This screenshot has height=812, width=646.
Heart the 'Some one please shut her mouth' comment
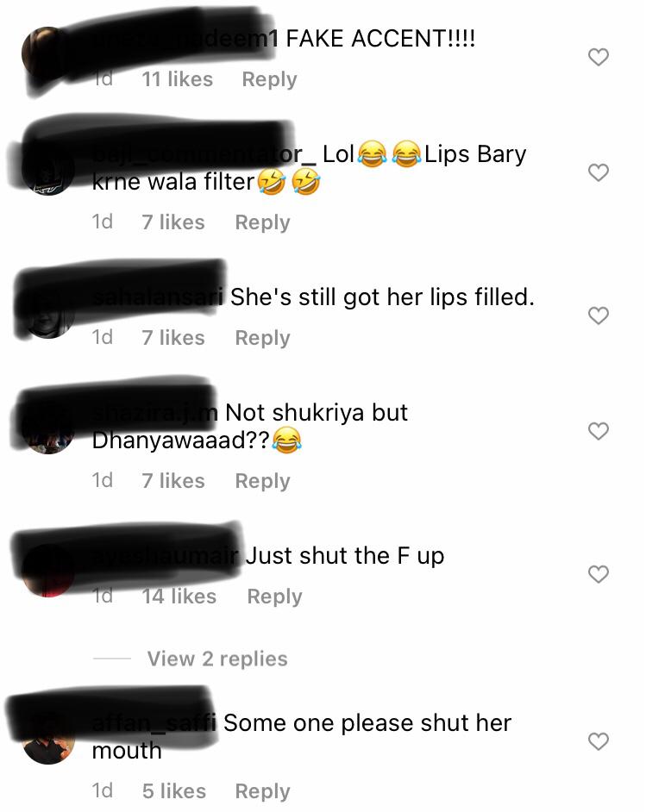[599, 741]
